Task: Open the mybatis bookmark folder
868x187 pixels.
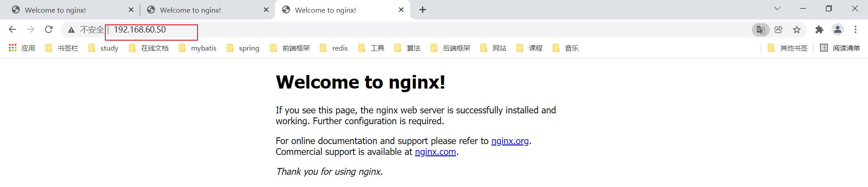Action: point(198,48)
